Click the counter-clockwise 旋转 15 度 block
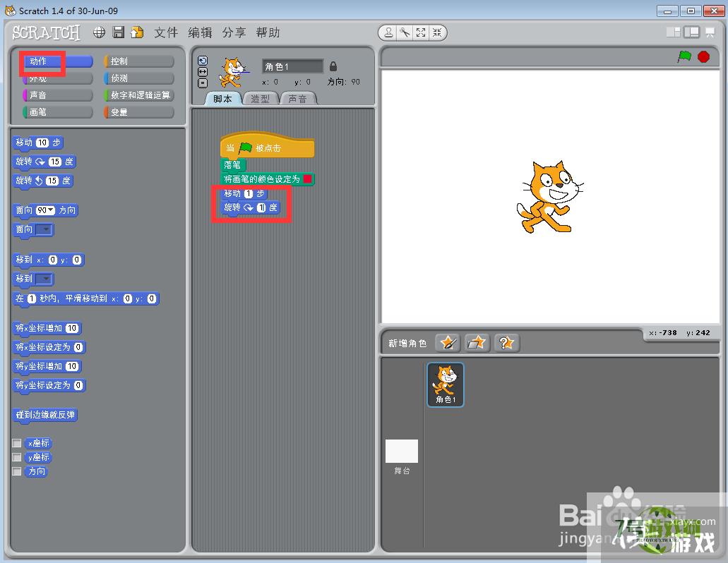 pos(42,181)
